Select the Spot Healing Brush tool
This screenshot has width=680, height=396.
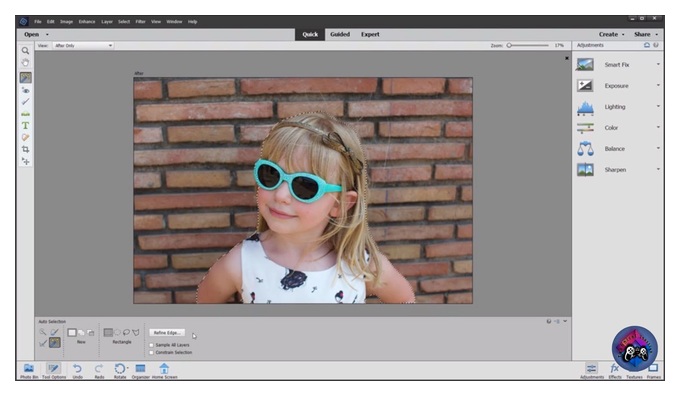point(26,137)
